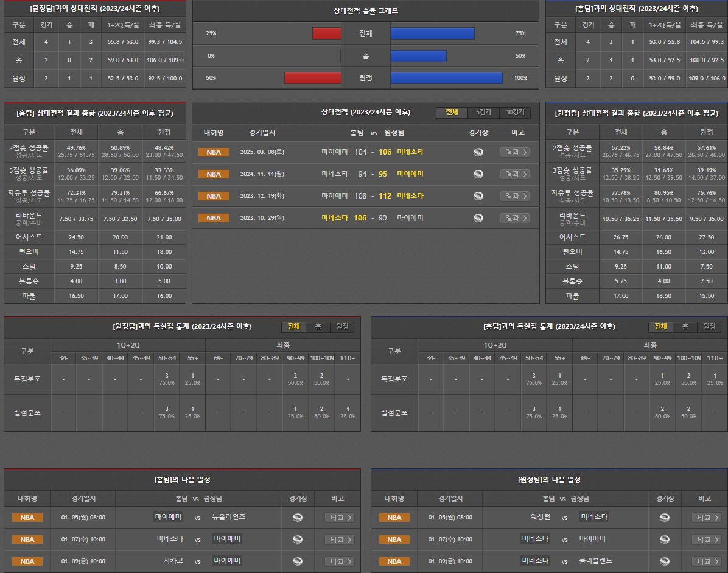Click stadium icon for 워싱턴 vs 미네소타 game
The image size is (728, 573).
point(665,518)
